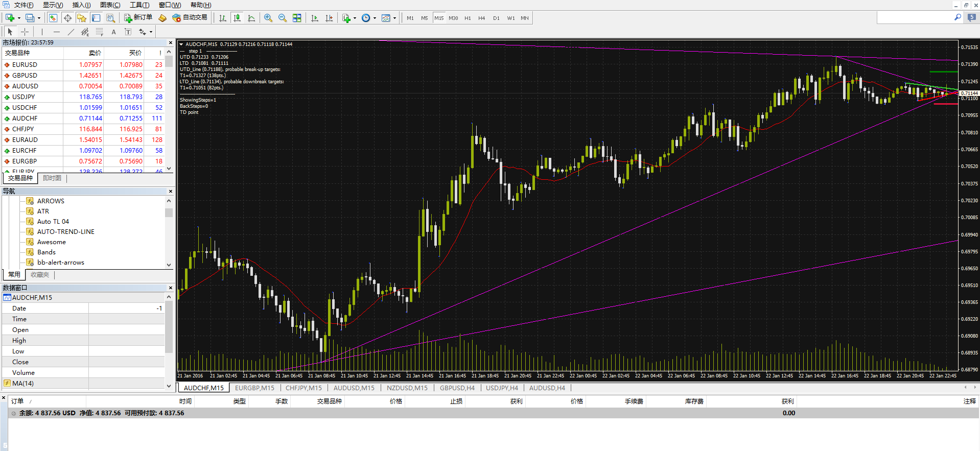Toggle chart shift from right edge
The height and width of the screenshot is (451, 980).
[329, 18]
